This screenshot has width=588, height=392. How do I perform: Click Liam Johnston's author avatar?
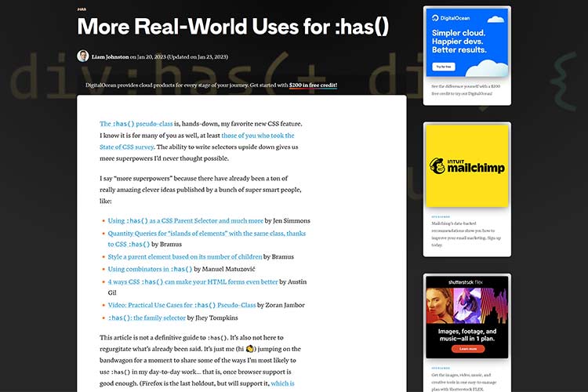pos(82,56)
